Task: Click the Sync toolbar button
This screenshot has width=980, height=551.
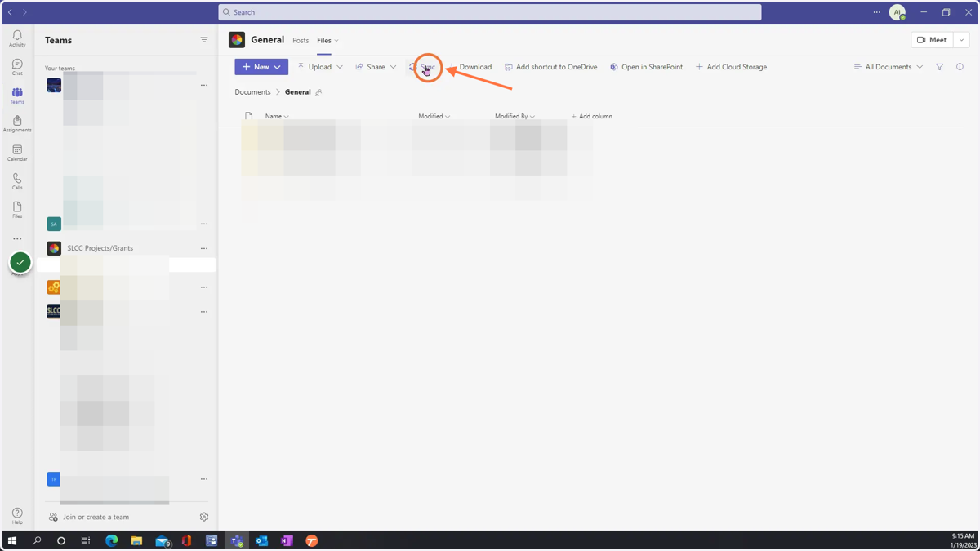Action: [423, 67]
